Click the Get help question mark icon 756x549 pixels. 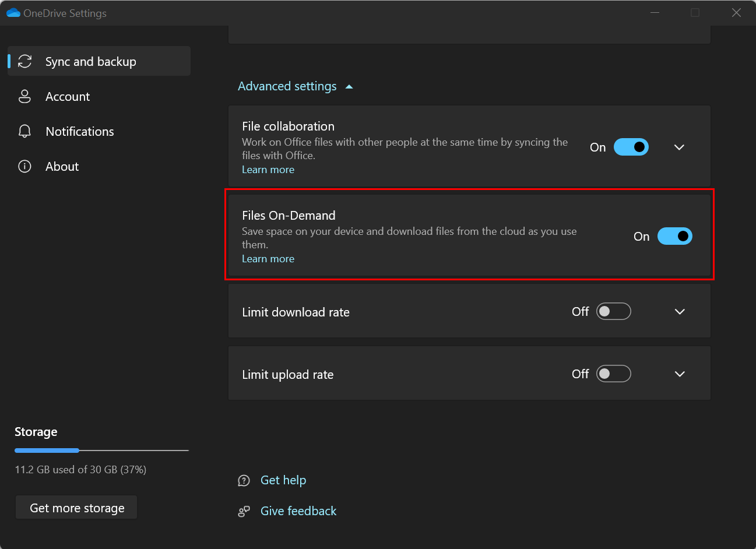pyautogui.click(x=244, y=480)
